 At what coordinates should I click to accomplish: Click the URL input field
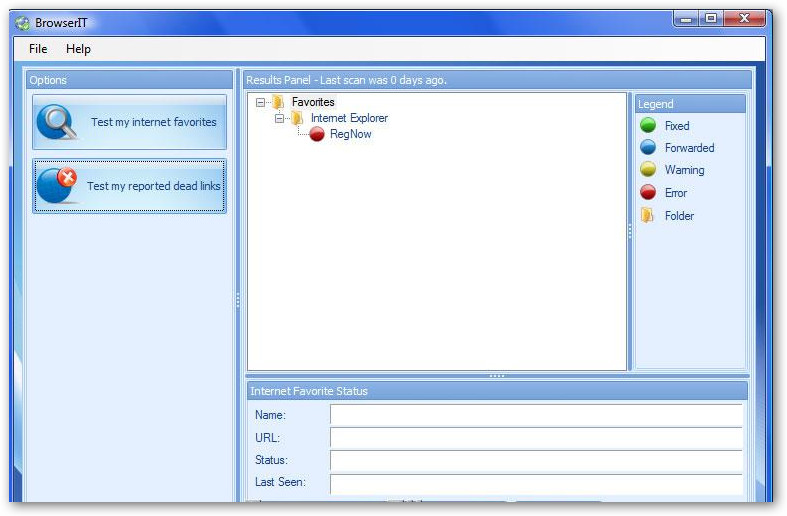pyautogui.click(x=536, y=437)
